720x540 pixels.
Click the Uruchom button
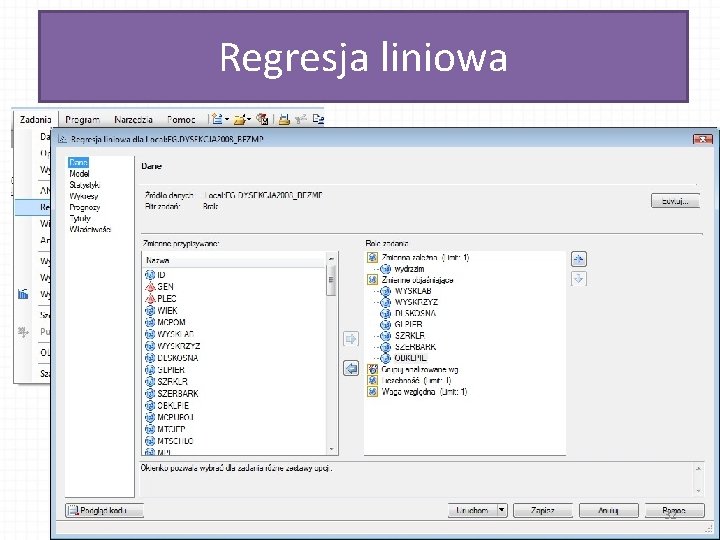tap(472, 510)
